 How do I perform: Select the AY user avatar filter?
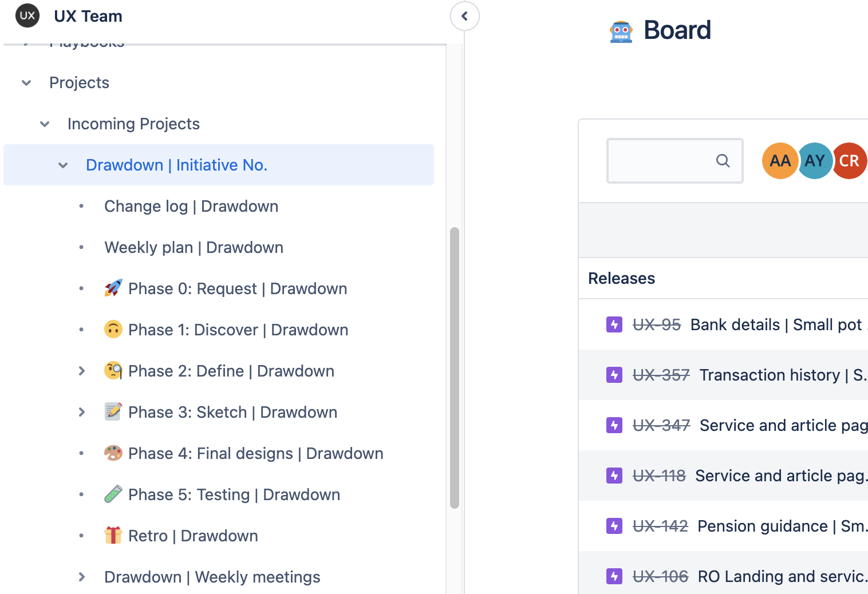coord(814,161)
